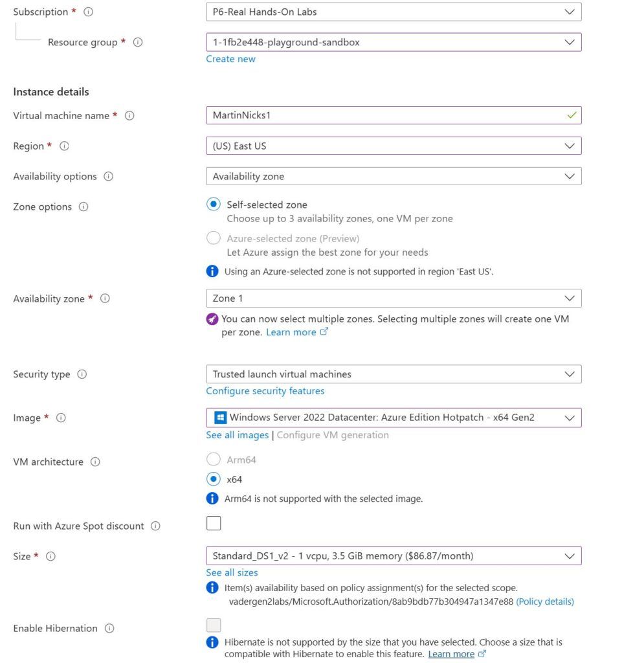Click Configure security features link
This screenshot has height=663, width=644.
coord(265,391)
